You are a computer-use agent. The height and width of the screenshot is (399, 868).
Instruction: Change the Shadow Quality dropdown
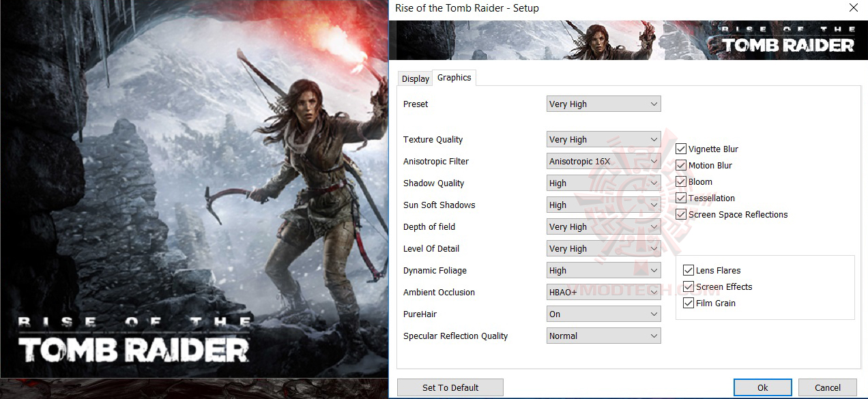(x=603, y=183)
